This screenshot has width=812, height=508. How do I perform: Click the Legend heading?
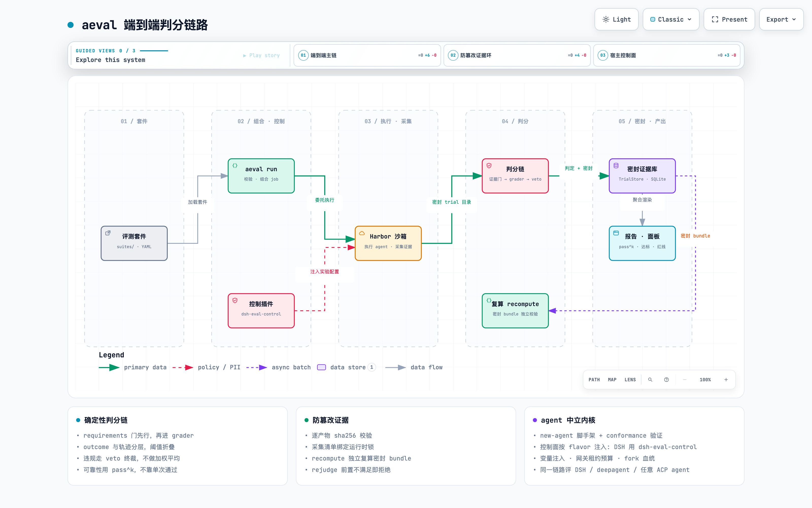[111, 355]
